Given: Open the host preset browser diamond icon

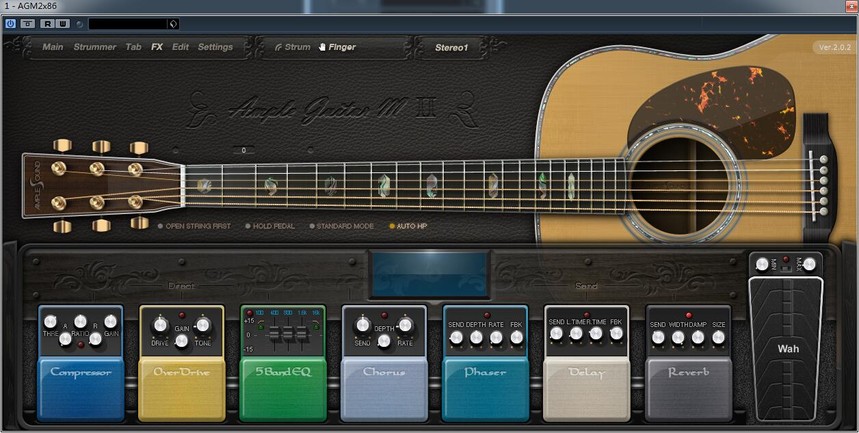Looking at the screenshot, I should [173, 24].
